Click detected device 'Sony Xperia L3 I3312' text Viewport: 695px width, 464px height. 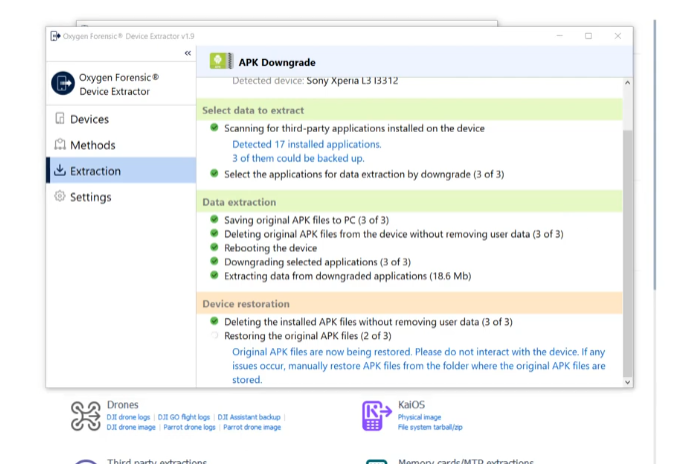point(352,81)
